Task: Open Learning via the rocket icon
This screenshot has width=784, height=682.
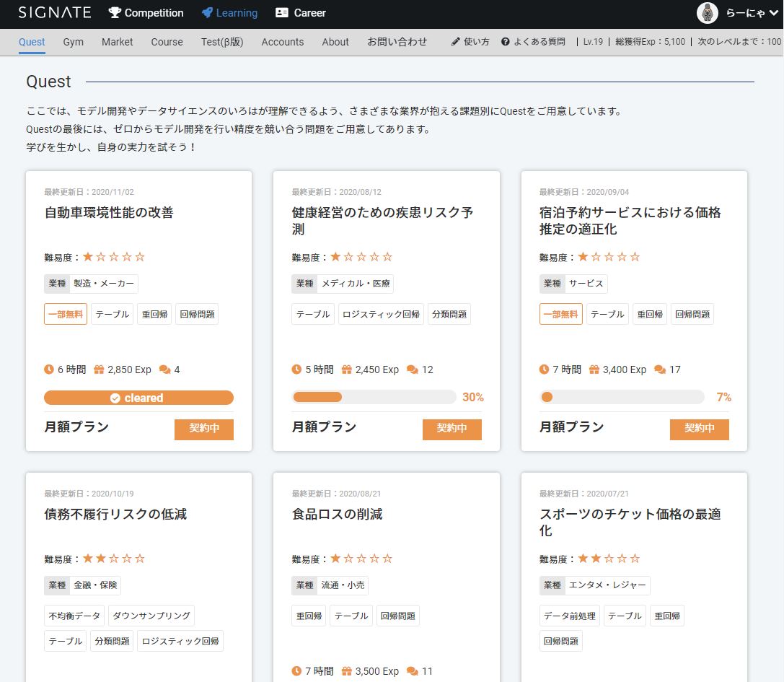Action: pos(207,13)
